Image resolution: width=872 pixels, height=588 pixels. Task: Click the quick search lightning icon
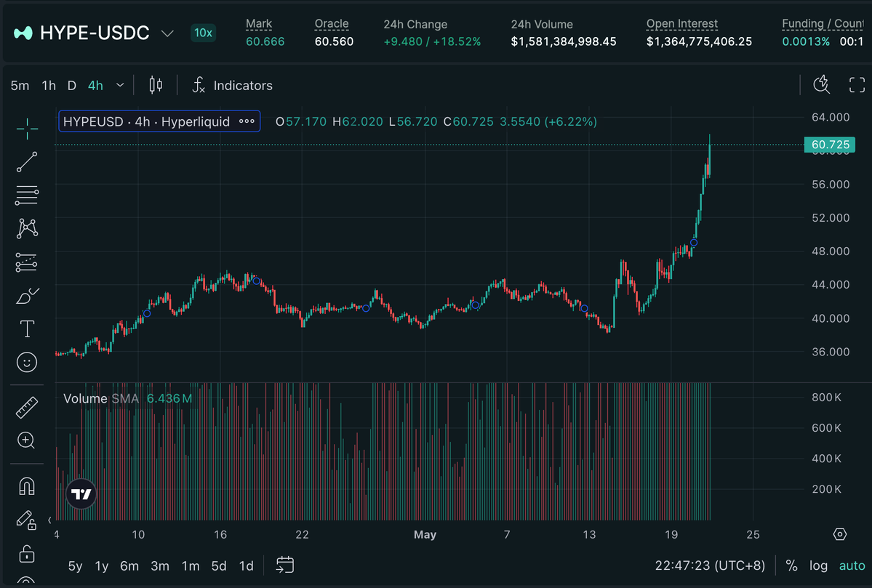[x=821, y=85]
